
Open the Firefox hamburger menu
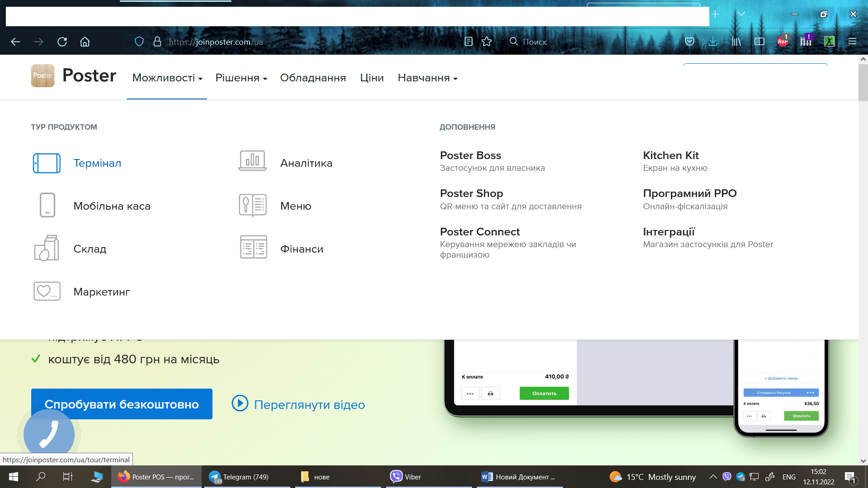tap(852, 42)
